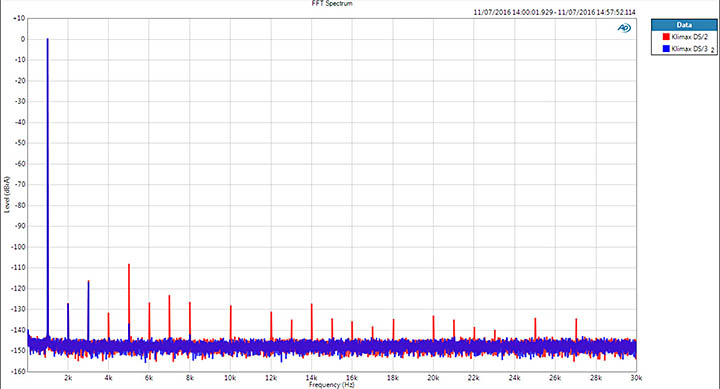Click the red peak at 27 kHz
720x389 pixels.
[576, 329]
